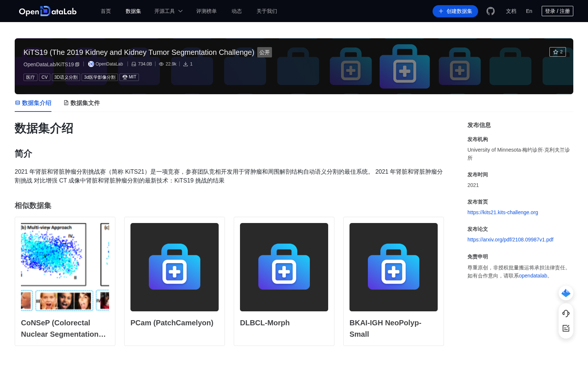
Task: Click the opendatalab contact link
Action: coord(533,276)
